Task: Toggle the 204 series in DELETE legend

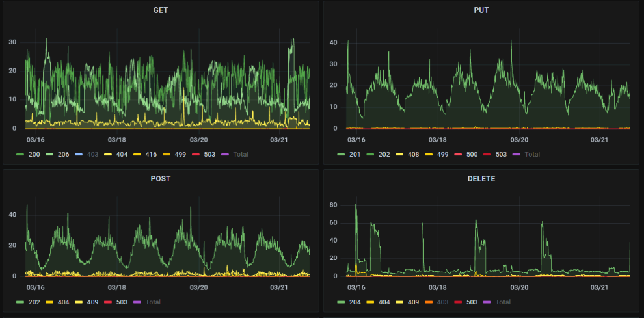Action: [355, 302]
